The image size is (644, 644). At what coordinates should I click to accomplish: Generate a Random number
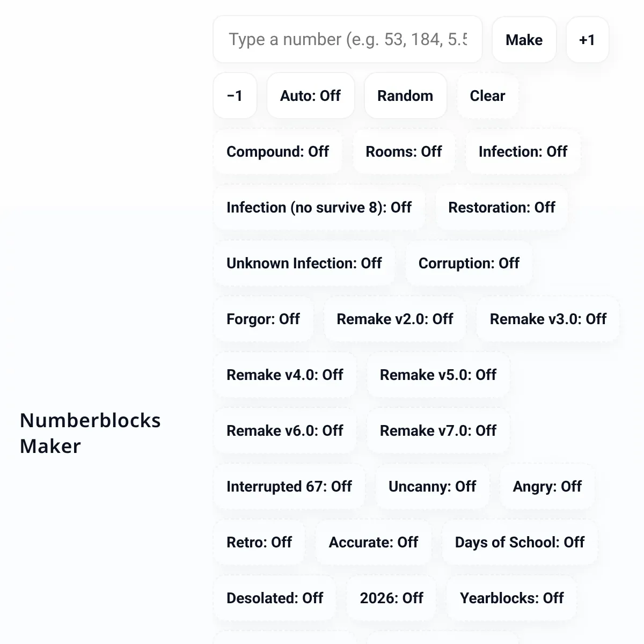pos(405,96)
